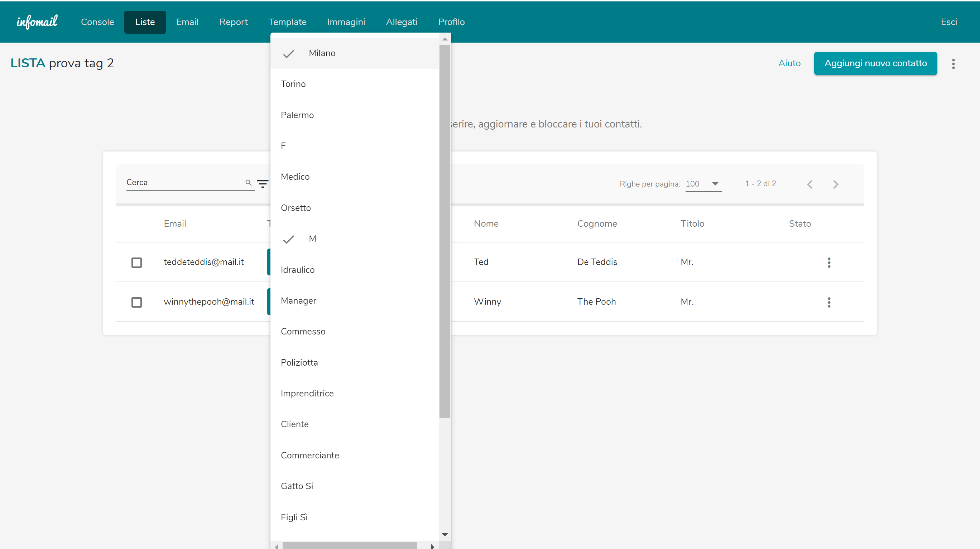980x549 pixels.
Task: Open the Aiuto help link
Action: [x=789, y=63]
